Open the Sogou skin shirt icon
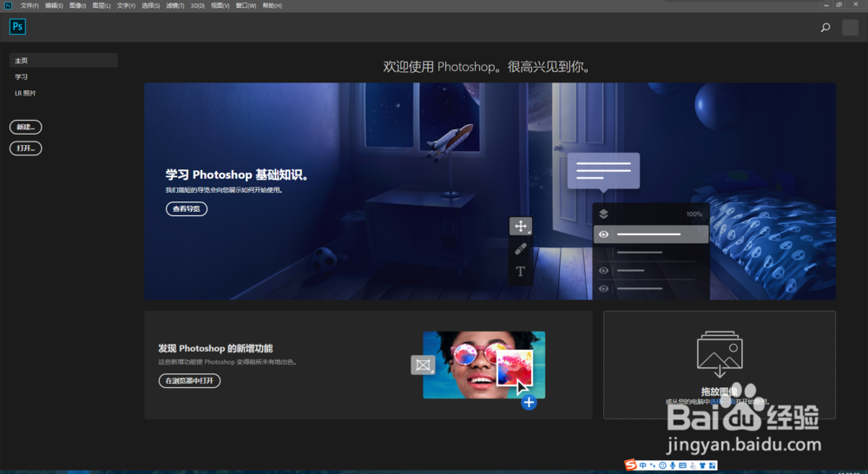This screenshot has width=868, height=474. click(702, 465)
